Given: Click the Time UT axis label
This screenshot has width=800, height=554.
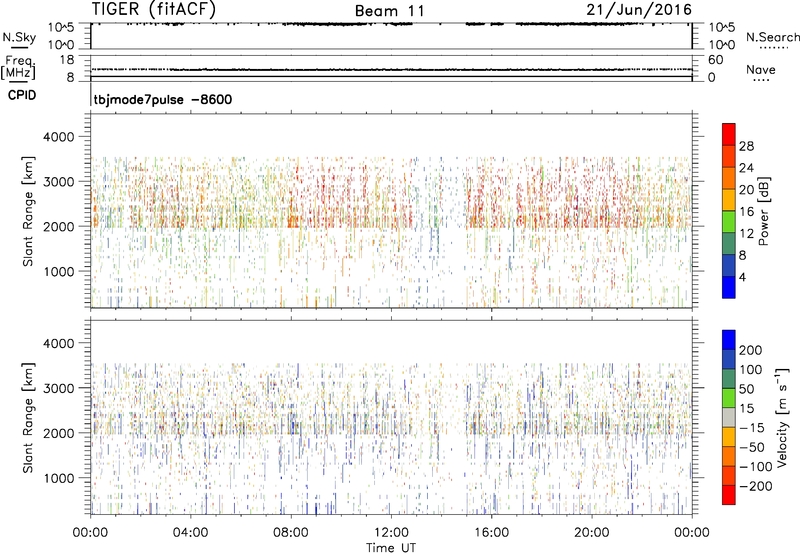Looking at the screenshot, I should [x=391, y=547].
